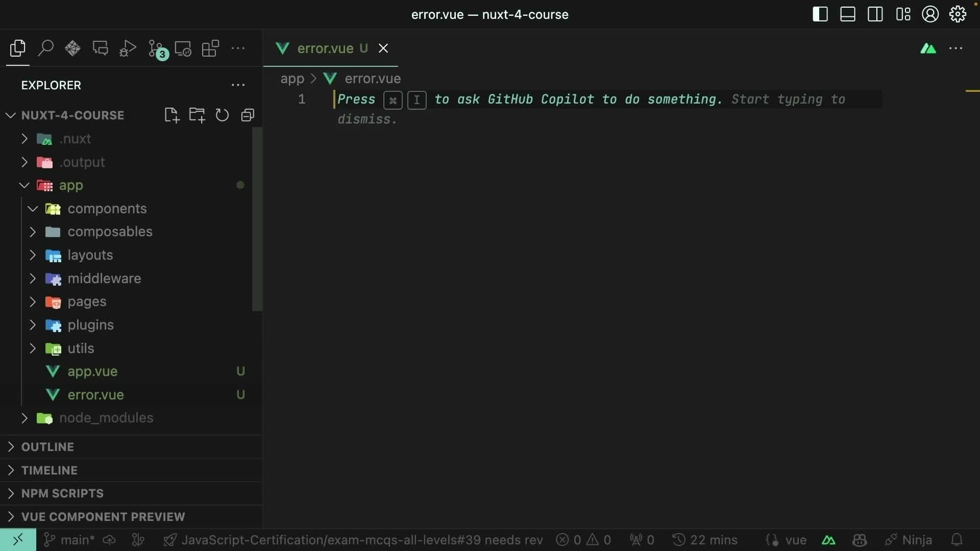
Task: Click the Nuxt icon in editor toolbar
Action: coord(928,48)
